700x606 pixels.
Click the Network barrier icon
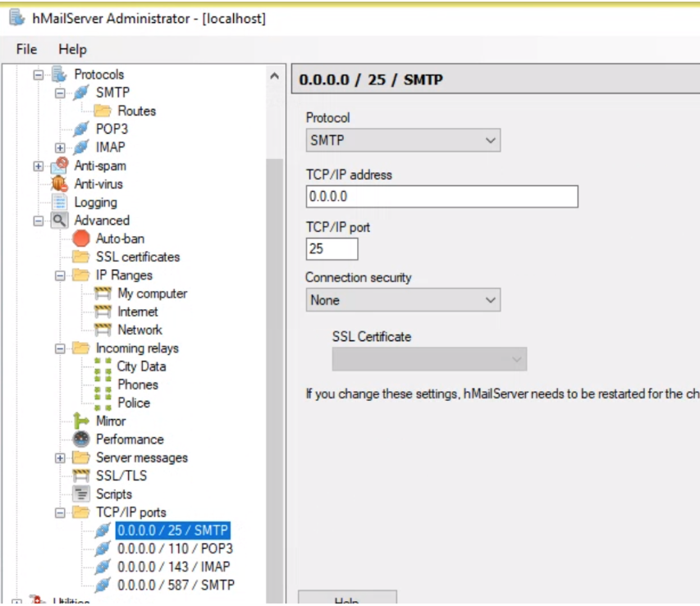103,330
